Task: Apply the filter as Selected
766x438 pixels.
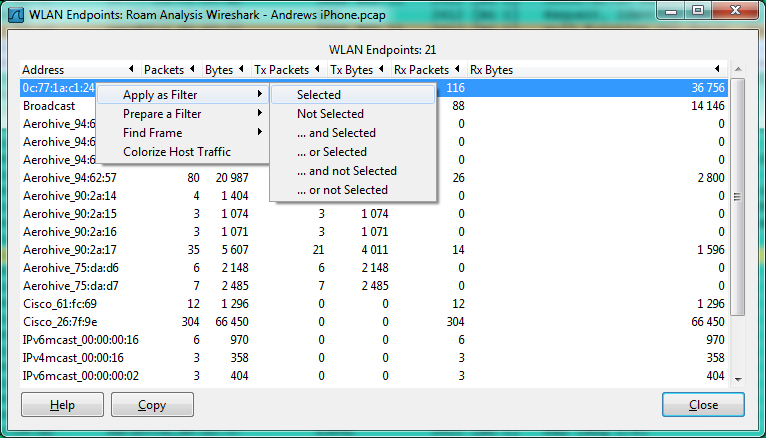Action: pos(353,95)
